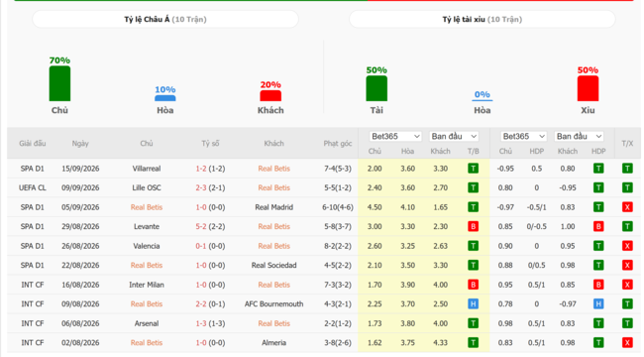Open the Real Madrid team link
This screenshot has height=357, width=644.
point(273,207)
